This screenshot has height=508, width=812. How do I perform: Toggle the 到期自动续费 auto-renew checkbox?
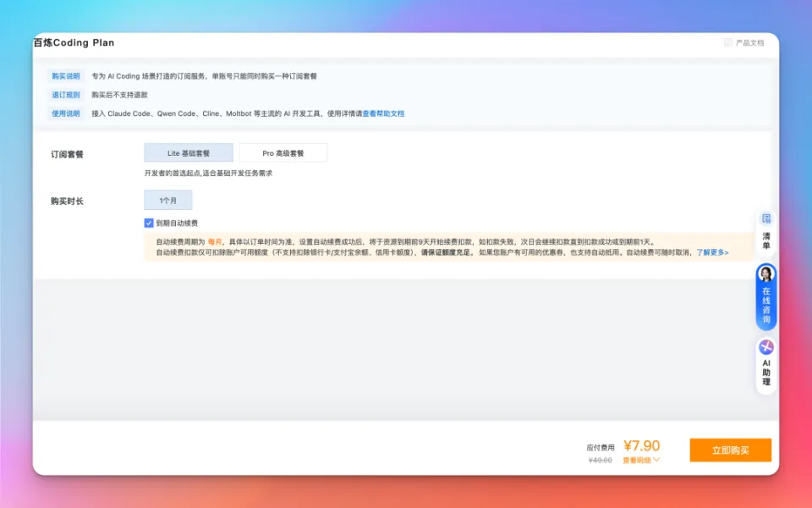(149, 224)
